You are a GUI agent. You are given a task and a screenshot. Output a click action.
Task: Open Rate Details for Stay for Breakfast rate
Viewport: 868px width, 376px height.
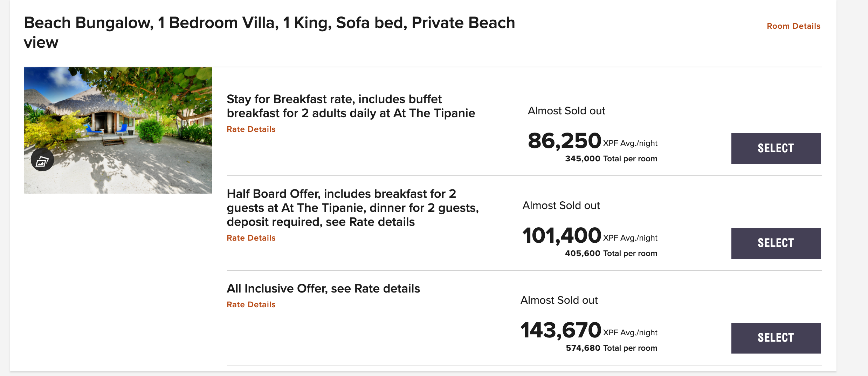tap(251, 129)
